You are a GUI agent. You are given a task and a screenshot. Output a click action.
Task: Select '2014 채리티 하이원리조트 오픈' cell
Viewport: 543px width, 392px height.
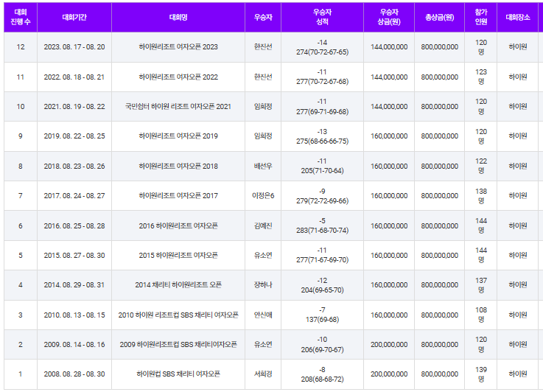coord(178,285)
